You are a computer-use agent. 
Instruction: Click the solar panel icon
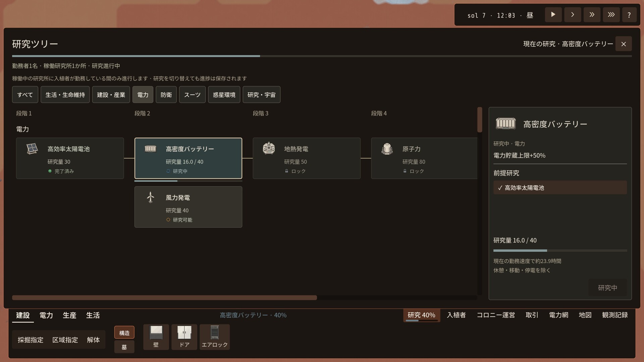tap(32, 149)
